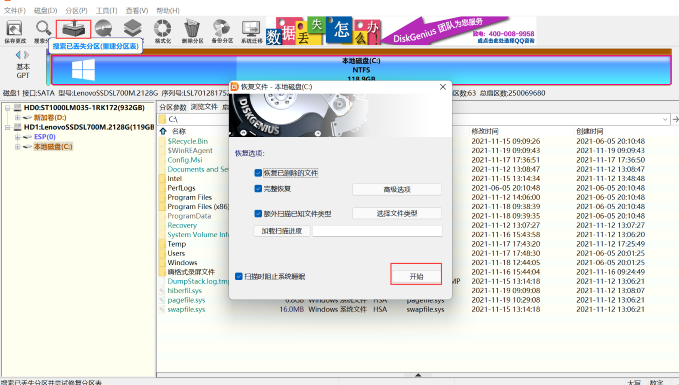The width and height of the screenshot is (679, 385).
Task: Go to previous disk with left arrow
Action: point(18,55)
